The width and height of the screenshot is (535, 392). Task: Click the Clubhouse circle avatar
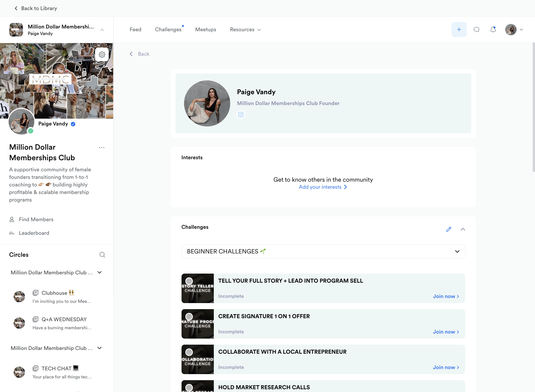pos(19,297)
